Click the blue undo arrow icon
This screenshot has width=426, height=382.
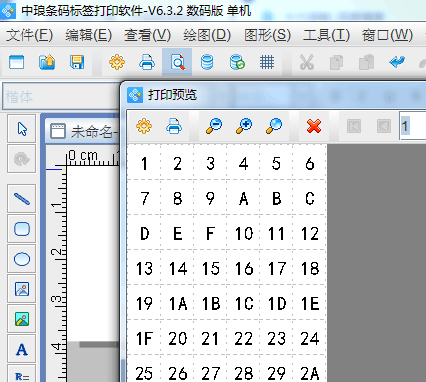pyautogui.click(x=397, y=62)
